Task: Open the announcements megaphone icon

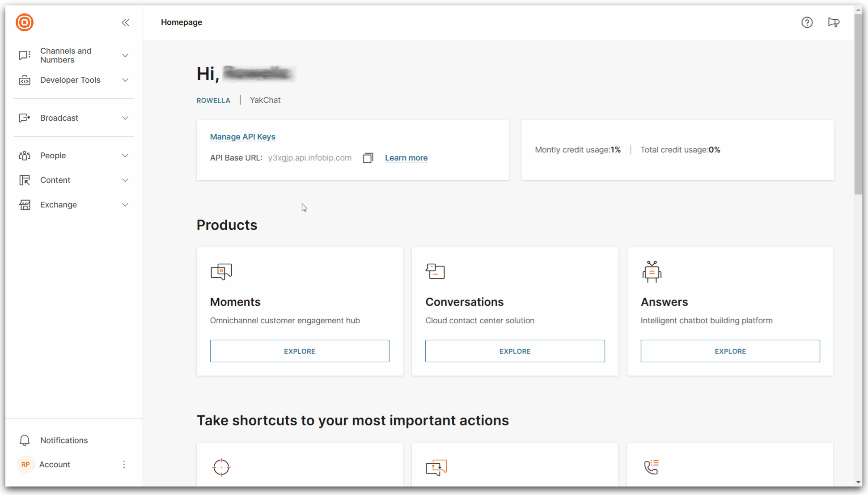Action: (x=834, y=22)
